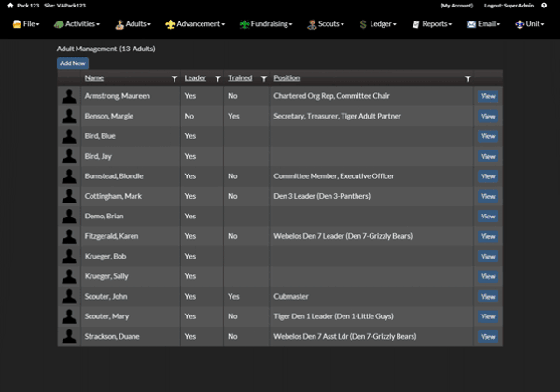Click View for Krueger, Sally
Screen dimensions: 560x392
[488, 276]
